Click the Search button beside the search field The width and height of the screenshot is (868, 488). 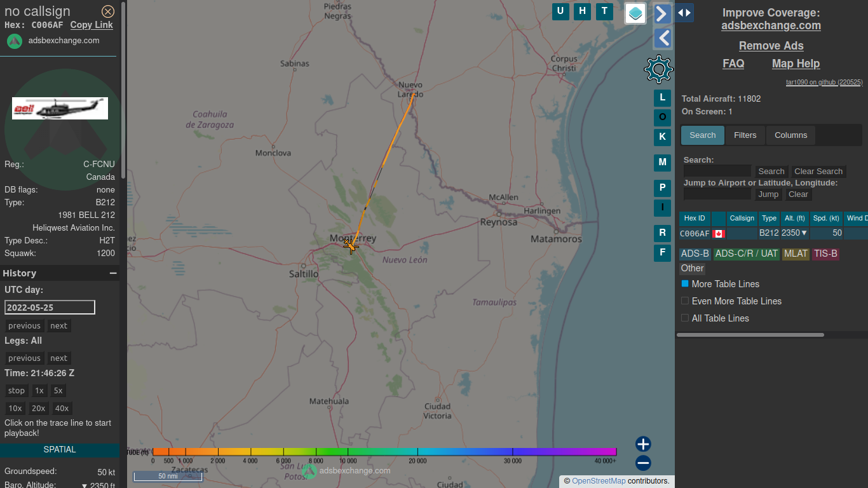pos(771,172)
